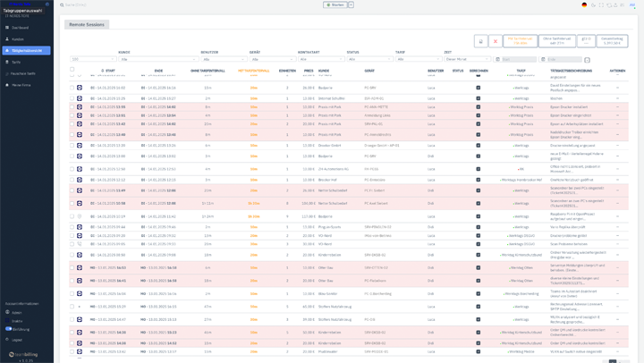Screen dimensions: 644x363
Task: Sort table by the Start column header
Action: coord(108,70)
